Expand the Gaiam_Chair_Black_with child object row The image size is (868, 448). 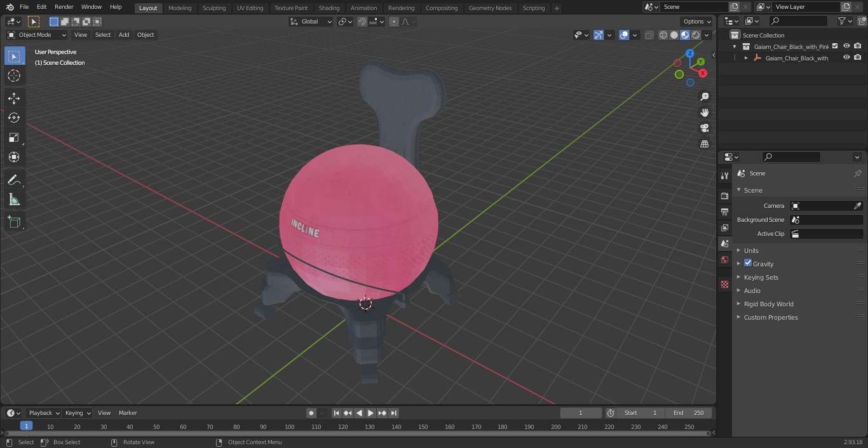(x=746, y=58)
